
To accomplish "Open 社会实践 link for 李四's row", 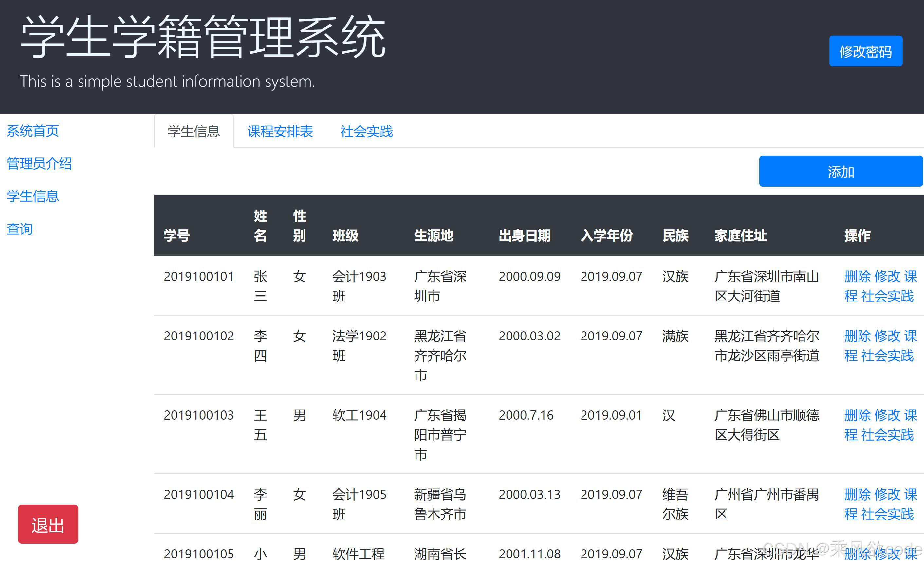I will point(887,355).
